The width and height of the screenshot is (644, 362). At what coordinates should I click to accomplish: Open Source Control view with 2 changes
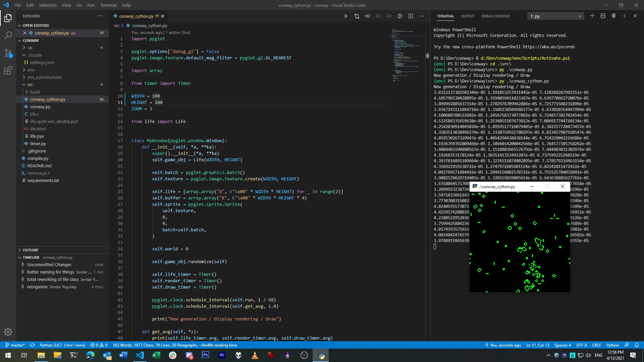point(8,53)
